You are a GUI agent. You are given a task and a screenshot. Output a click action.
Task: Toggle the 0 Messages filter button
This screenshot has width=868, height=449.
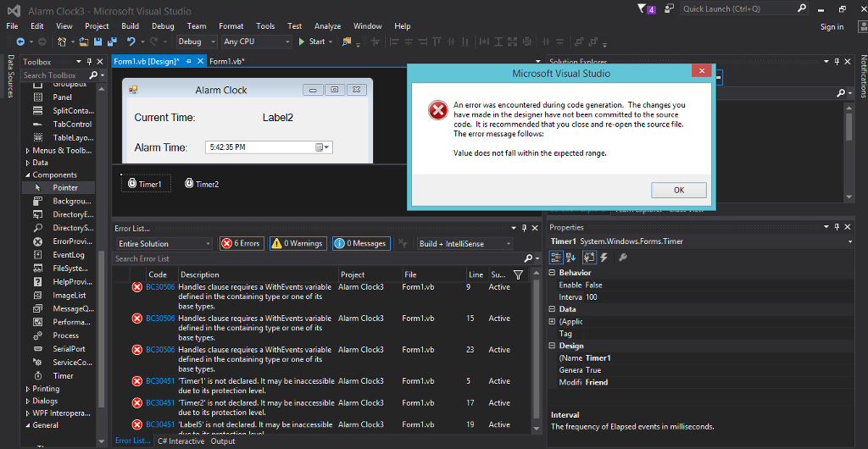(x=361, y=243)
